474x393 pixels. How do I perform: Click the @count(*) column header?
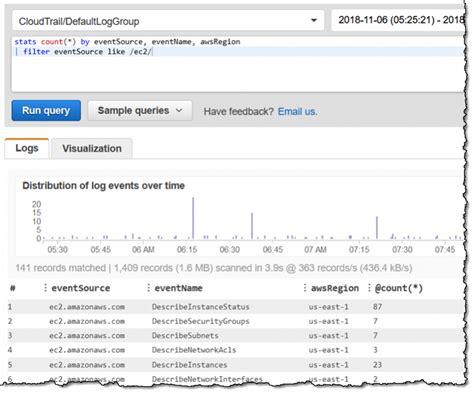[x=399, y=288]
